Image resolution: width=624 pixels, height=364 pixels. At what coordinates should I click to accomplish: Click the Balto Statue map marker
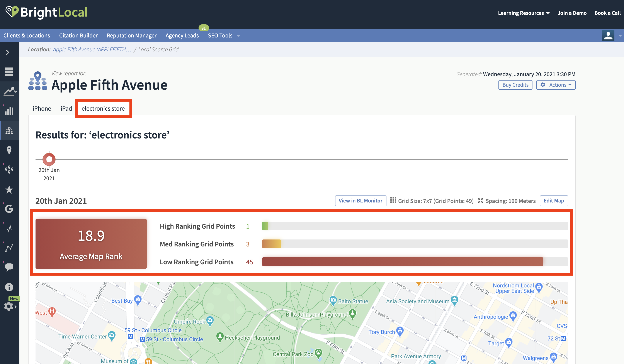[x=333, y=301]
